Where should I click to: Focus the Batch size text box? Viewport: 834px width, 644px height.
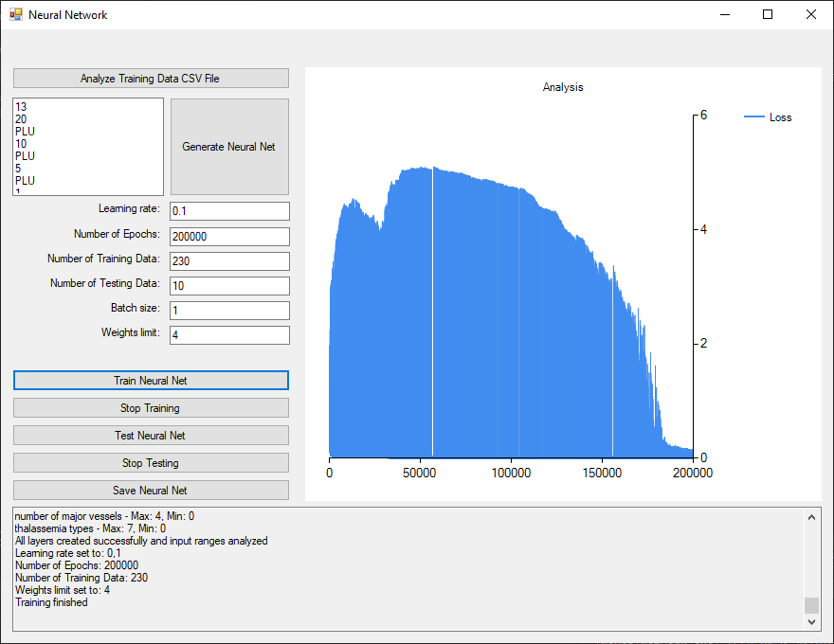click(229, 310)
